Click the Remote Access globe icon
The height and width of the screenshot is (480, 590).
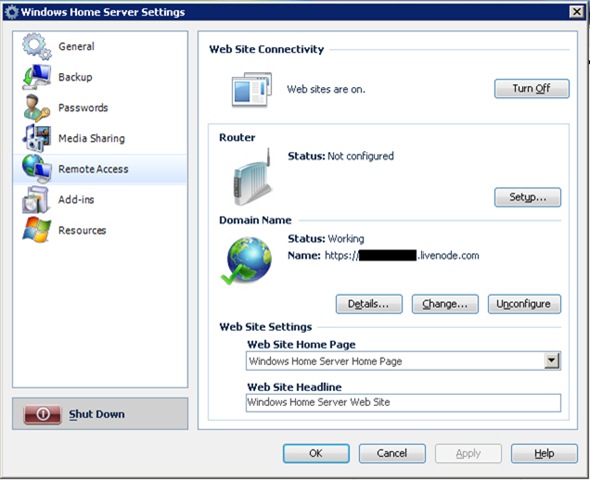(36, 169)
